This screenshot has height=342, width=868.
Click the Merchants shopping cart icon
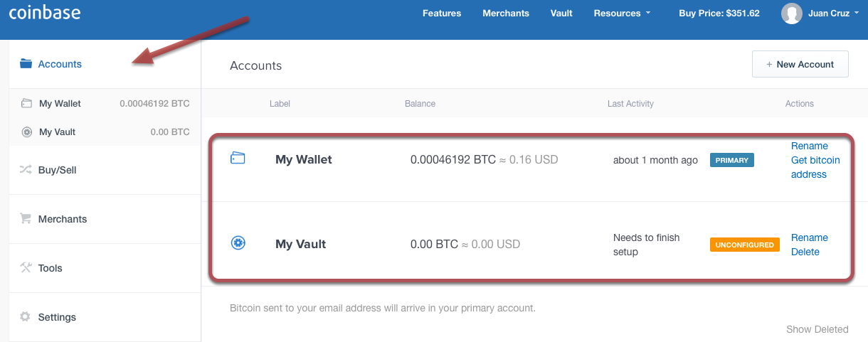pos(26,219)
